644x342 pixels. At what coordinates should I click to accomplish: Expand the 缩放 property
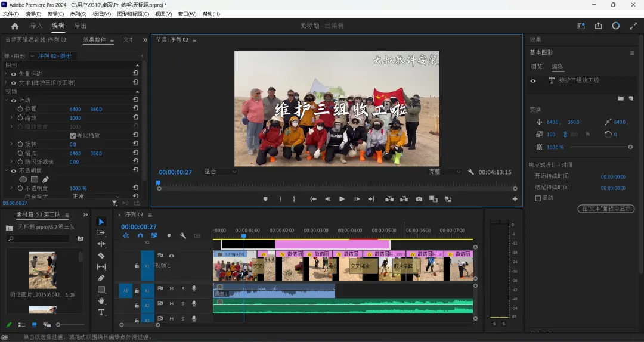[x=11, y=118]
